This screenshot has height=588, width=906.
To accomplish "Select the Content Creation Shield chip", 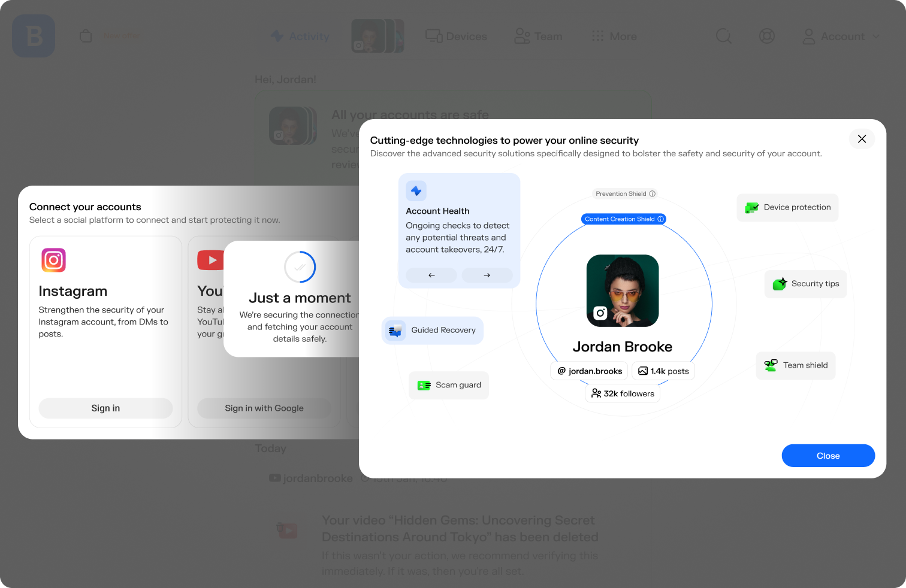I will click(x=624, y=219).
